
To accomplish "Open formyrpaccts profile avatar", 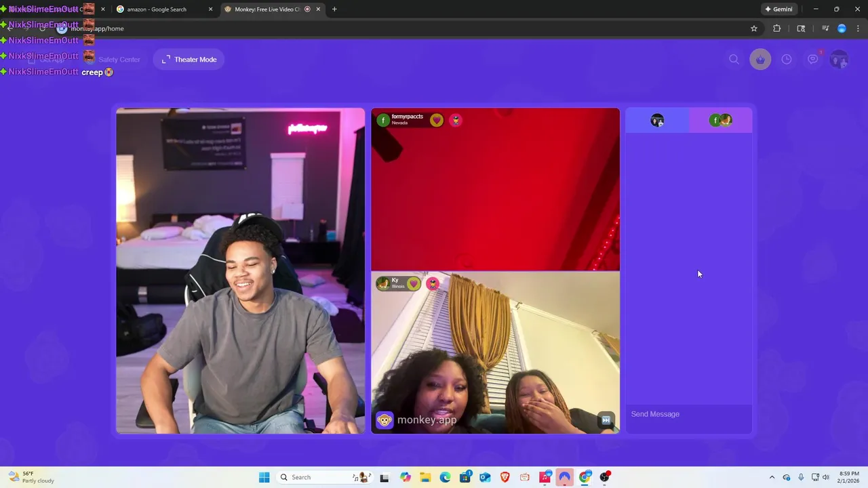I will click(x=383, y=120).
